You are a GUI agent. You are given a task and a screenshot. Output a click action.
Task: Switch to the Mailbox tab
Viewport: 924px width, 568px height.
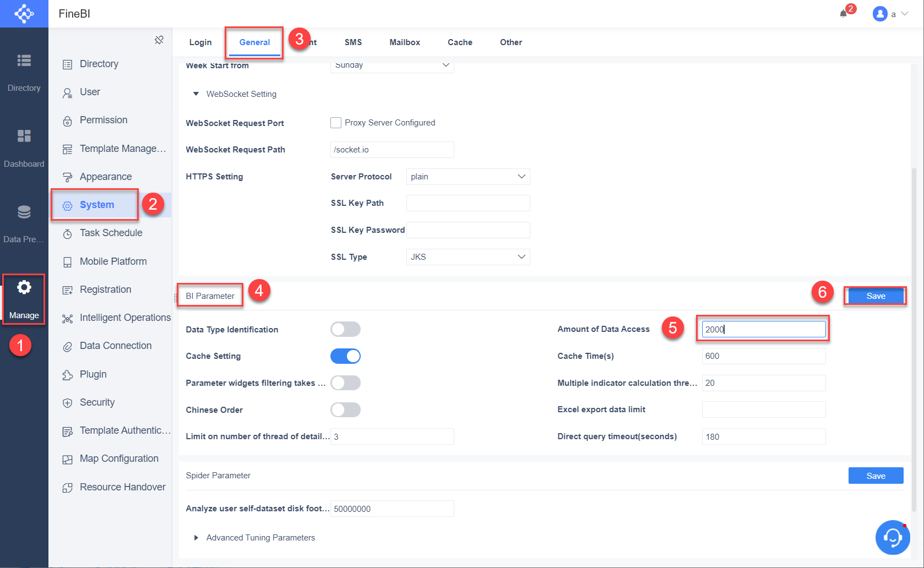[x=405, y=42]
